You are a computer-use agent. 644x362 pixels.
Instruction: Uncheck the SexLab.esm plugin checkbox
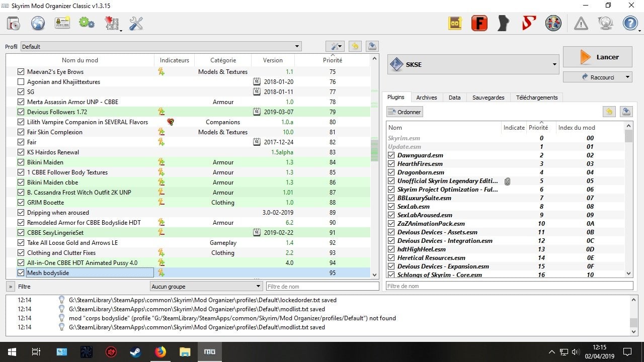coord(391,206)
